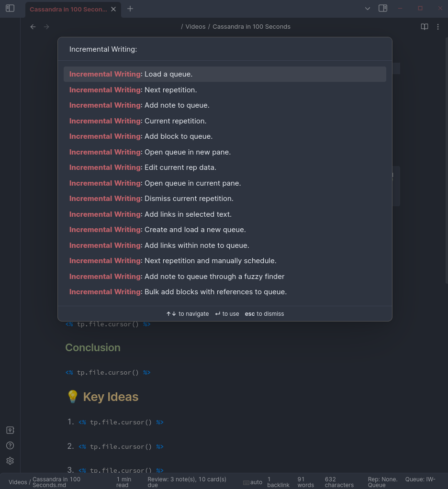Open the more options three-dot menu
The width and height of the screenshot is (448, 489).
[x=438, y=26]
